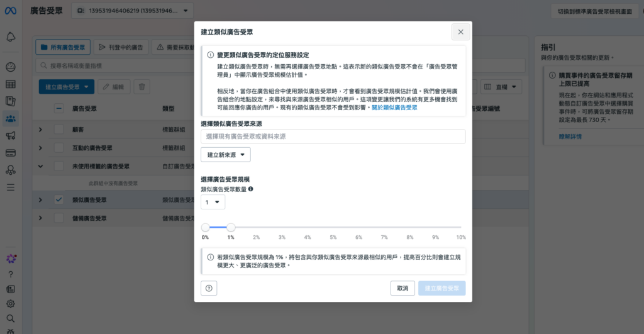Open help question mark in sidebar
The width and height of the screenshot is (644, 334).
click(11, 274)
